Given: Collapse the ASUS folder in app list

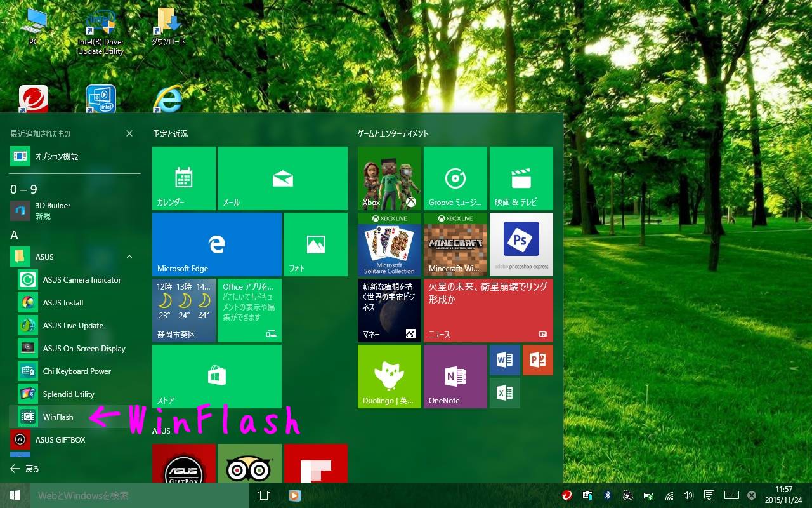Looking at the screenshot, I should pyautogui.click(x=129, y=257).
